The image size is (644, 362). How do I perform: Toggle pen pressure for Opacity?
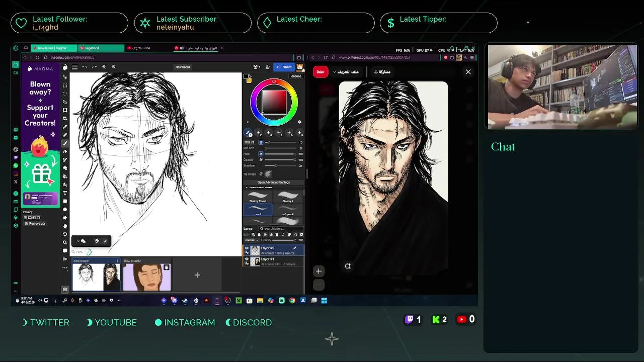[261, 160]
